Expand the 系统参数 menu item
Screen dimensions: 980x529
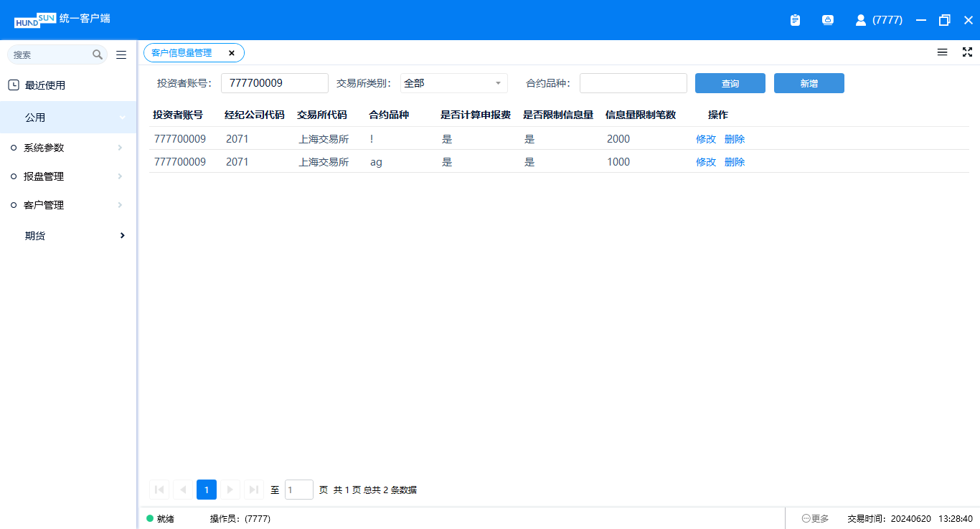120,148
